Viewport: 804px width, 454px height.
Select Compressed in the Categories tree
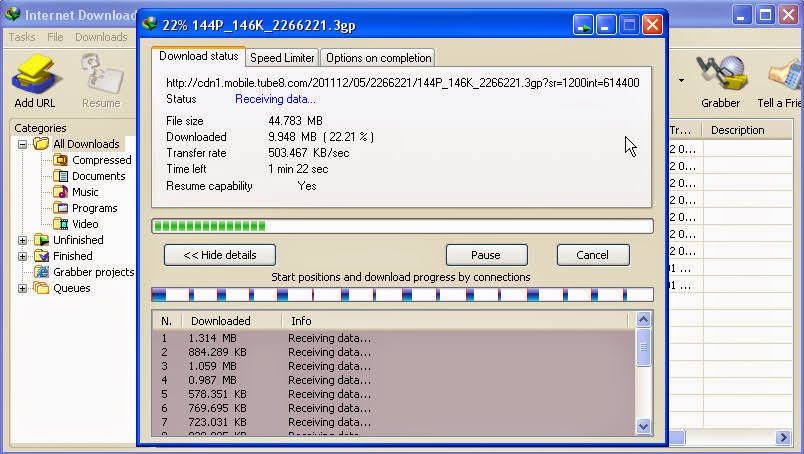pyautogui.click(x=102, y=160)
